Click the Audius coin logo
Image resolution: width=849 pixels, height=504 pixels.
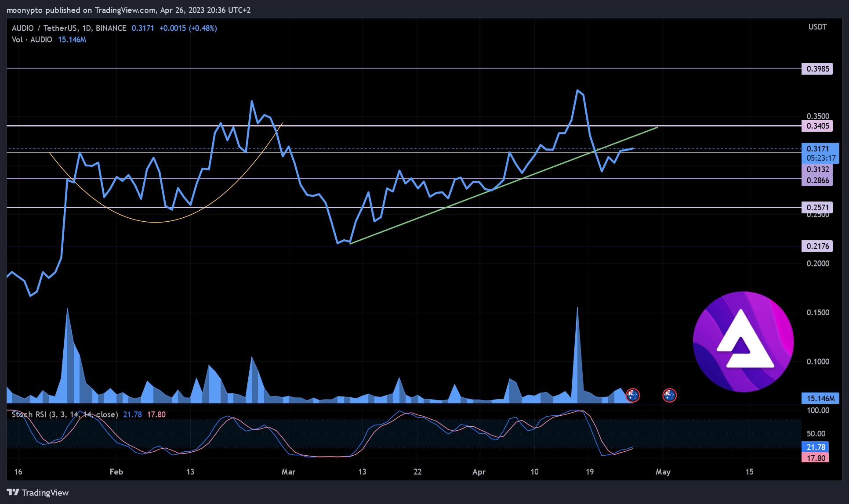click(743, 342)
